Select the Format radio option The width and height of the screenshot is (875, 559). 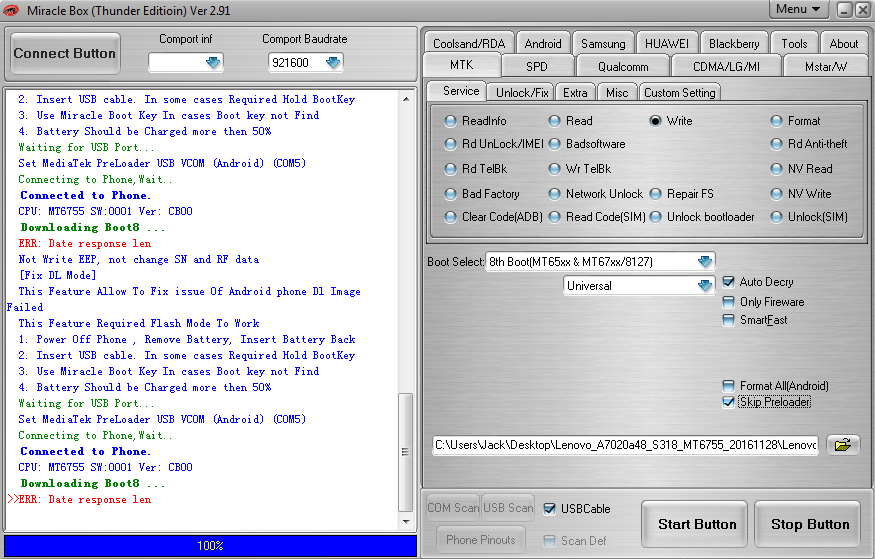pyautogui.click(x=776, y=121)
